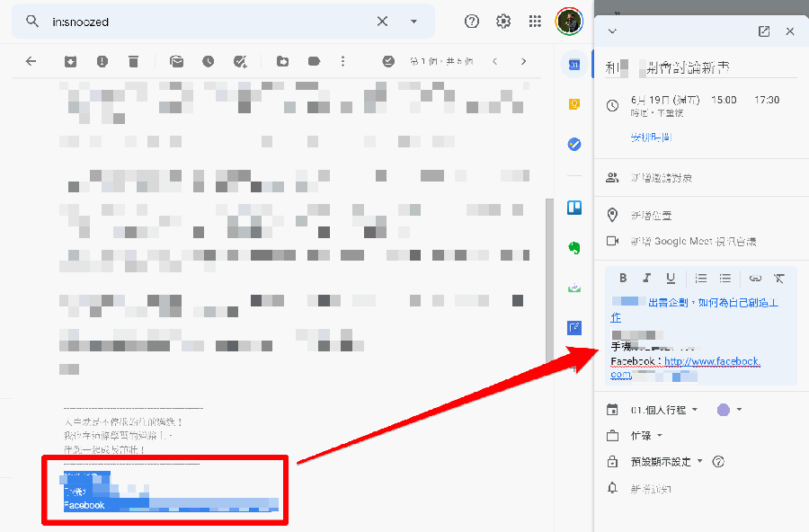Image resolution: width=809 pixels, height=532 pixels.
Task: Open the 預設顯示設定 visibility dropdown
Action: pos(667,461)
